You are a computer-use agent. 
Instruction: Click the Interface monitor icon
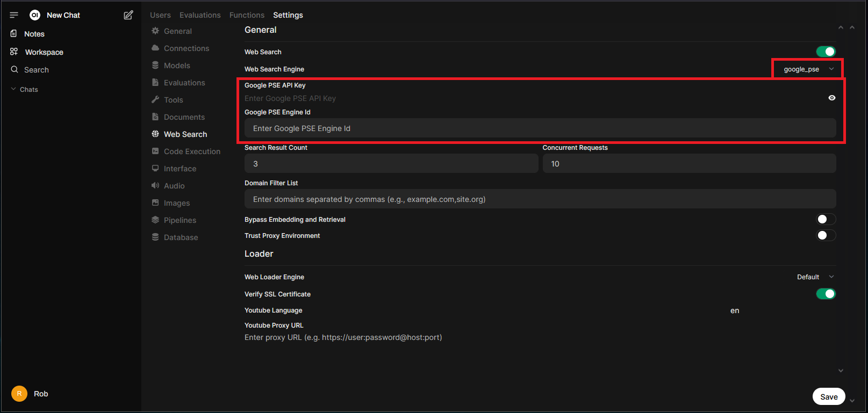(x=155, y=168)
